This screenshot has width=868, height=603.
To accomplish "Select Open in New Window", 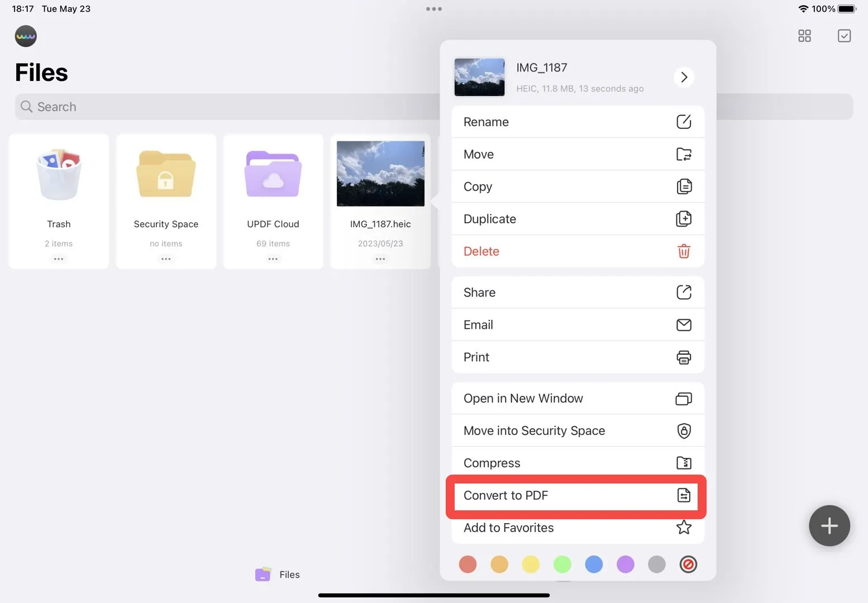I will click(578, 398).
